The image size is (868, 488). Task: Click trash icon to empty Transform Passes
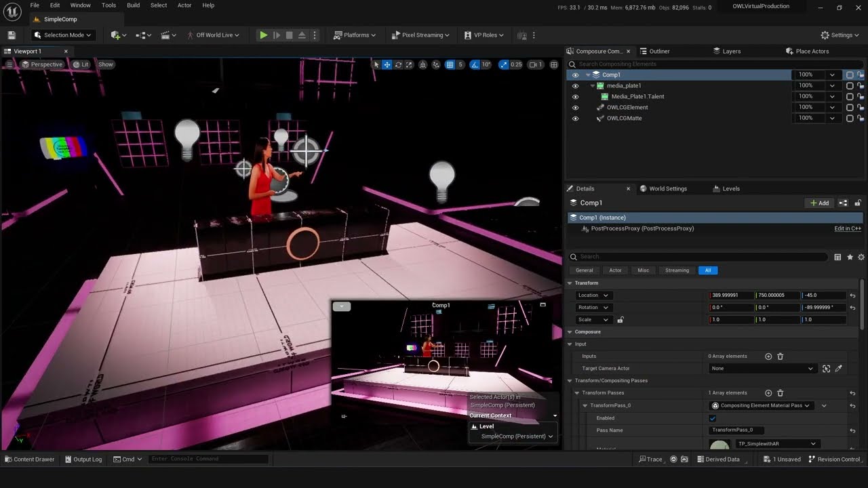pyautogui.click(x=781, y=393)
